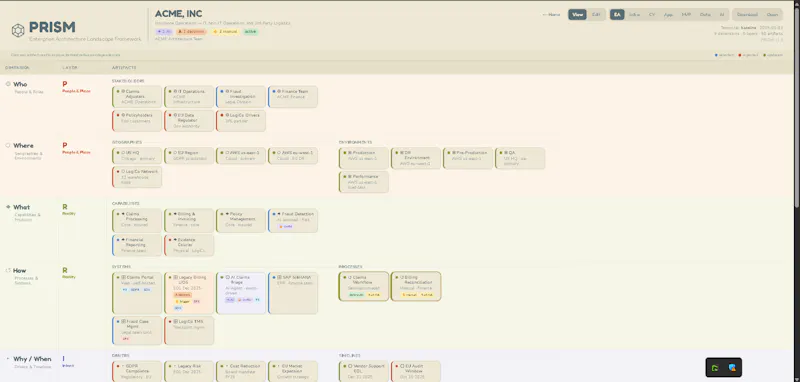Click the blue icon in the dark floating widget
800x382 pixels.
(x=732, y=368)
